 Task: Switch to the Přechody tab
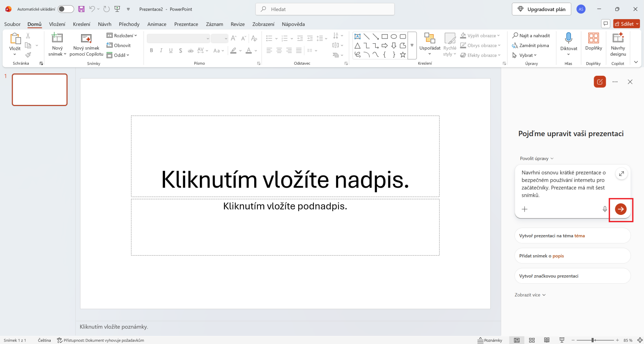pos(129,24)
